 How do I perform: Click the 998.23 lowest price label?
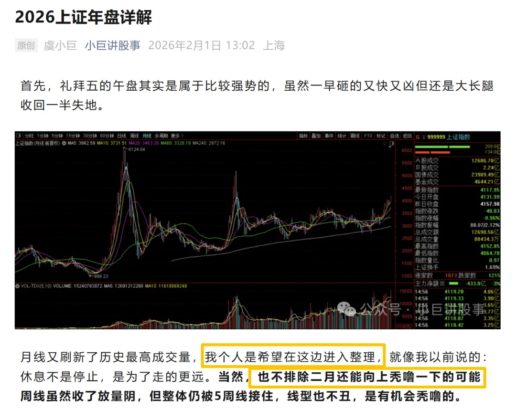[x=101, y=276]
